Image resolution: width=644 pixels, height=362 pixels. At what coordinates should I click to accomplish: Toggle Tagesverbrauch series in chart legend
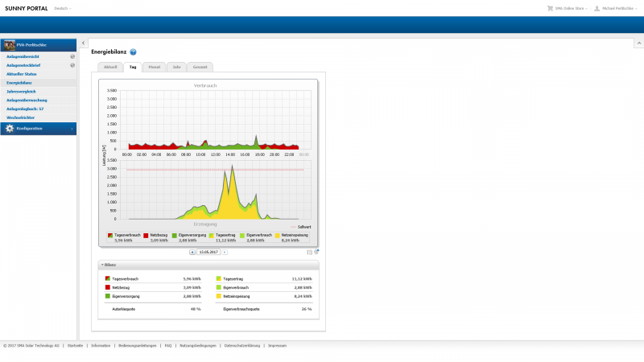click(x=125, y=237)
